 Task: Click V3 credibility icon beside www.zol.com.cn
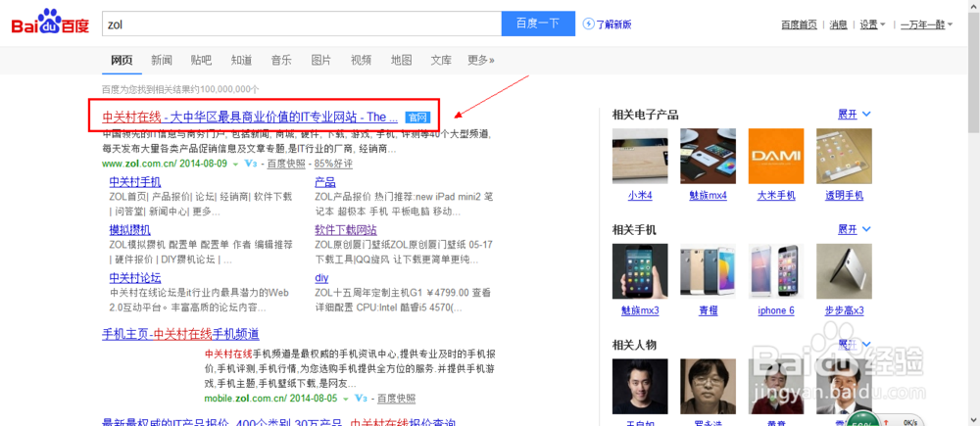tap(251, 164)
